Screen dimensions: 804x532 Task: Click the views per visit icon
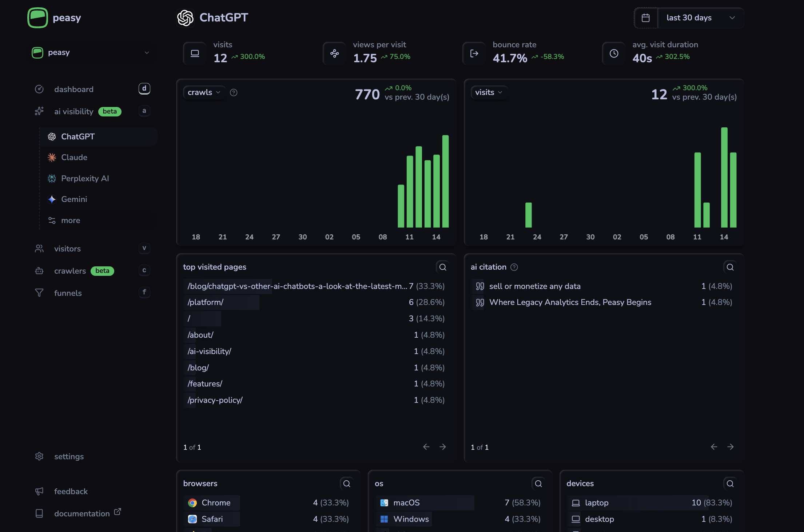[x=335, y=53]
